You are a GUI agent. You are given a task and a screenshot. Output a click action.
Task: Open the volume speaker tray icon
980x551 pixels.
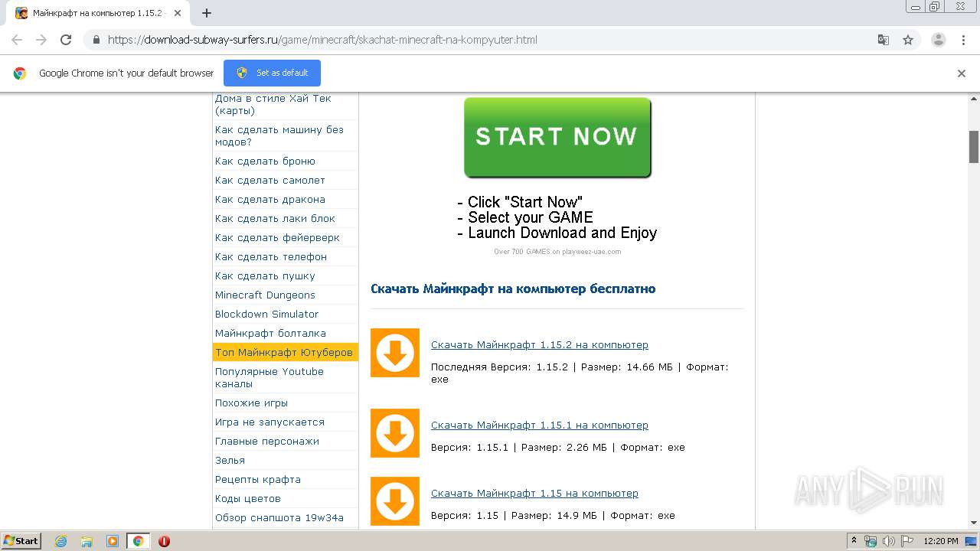(x=888, y=541)
